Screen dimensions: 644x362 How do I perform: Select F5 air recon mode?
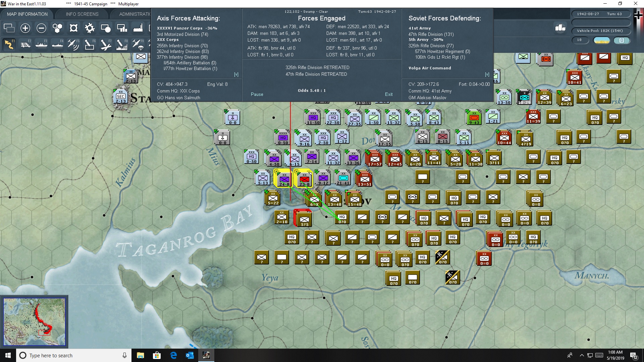73,45
